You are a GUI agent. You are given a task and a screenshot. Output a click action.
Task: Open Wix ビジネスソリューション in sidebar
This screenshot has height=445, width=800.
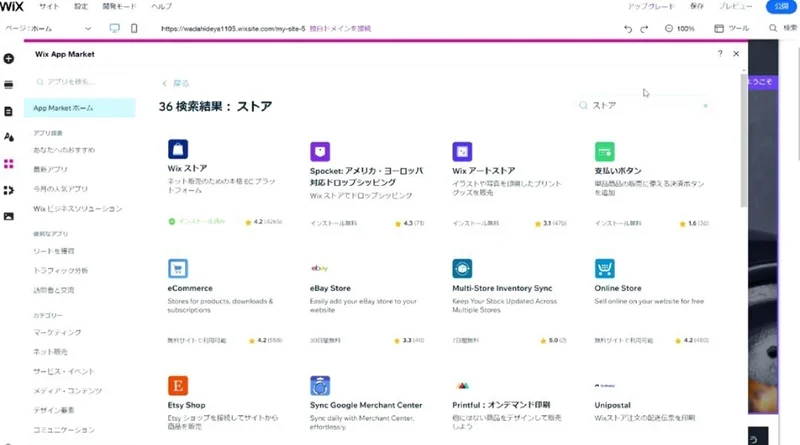pyautogui.click(x=78, y=209)
